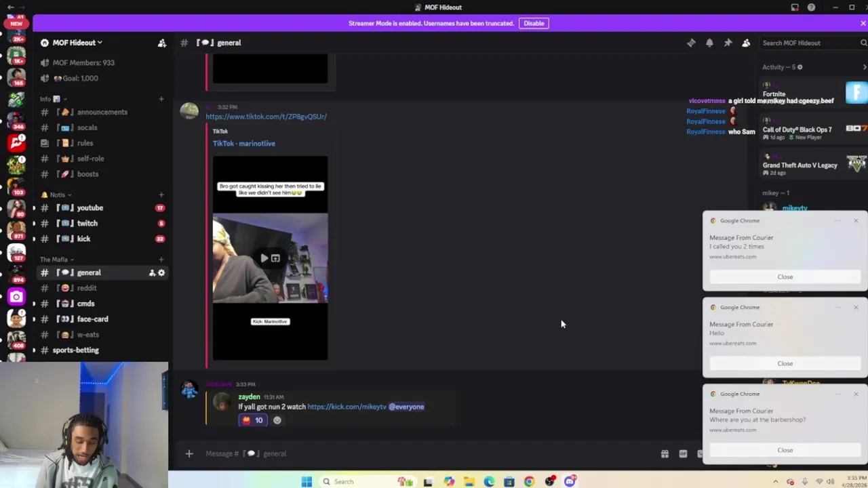Close the 'I called you 2 times' notification
The height and width of the screenshot is (488, 868).
[785, 277]
